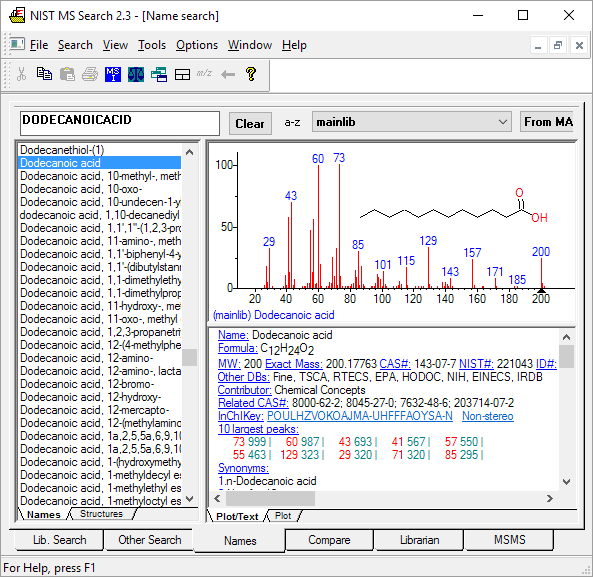Switch to the Compare tab
593x577 pixels.
329,540
